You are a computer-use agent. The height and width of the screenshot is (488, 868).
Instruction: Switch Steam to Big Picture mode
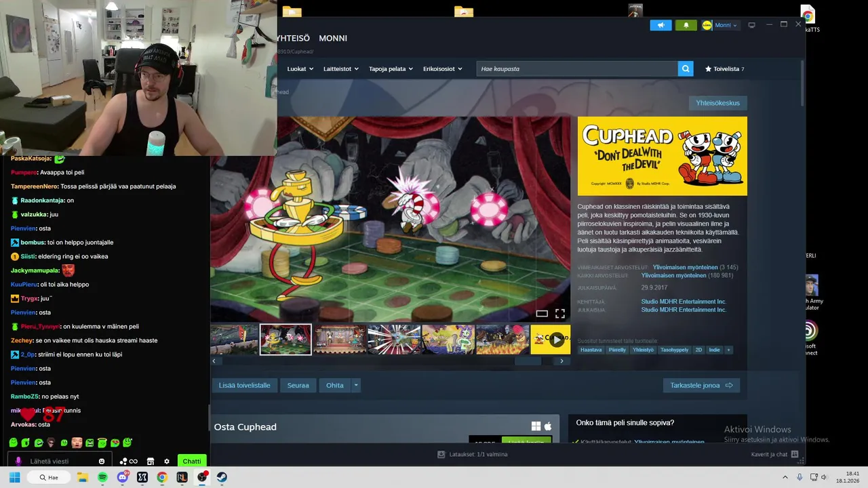pos(751,25)
